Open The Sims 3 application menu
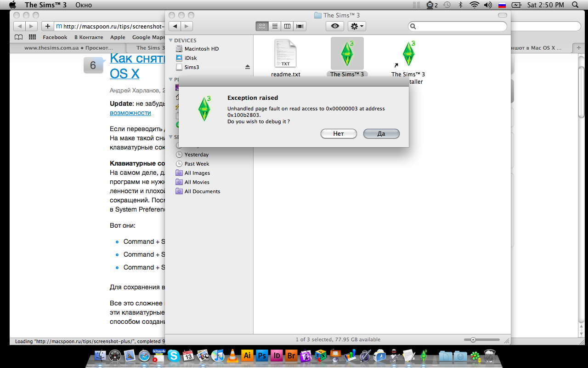Viewport: 588px width, 368px height. tap(44, 5)
